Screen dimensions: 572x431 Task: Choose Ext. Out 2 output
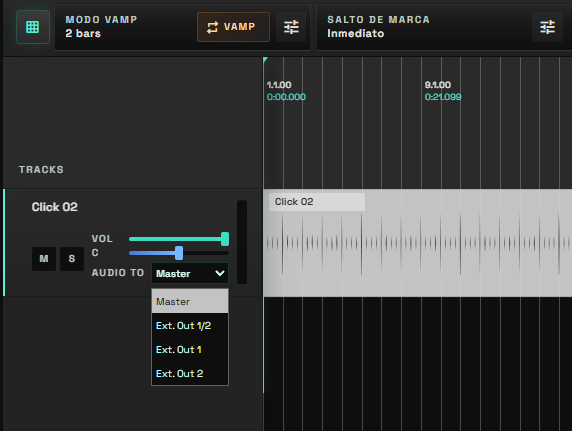coord(190,373)
